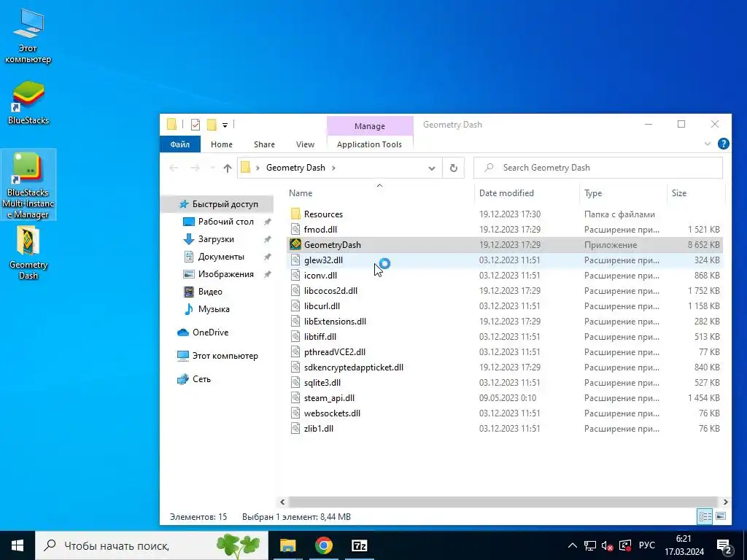The image size is (747, 560).
Task: Open Загрузки in navigation pane
Action: [x=216, y=239]
